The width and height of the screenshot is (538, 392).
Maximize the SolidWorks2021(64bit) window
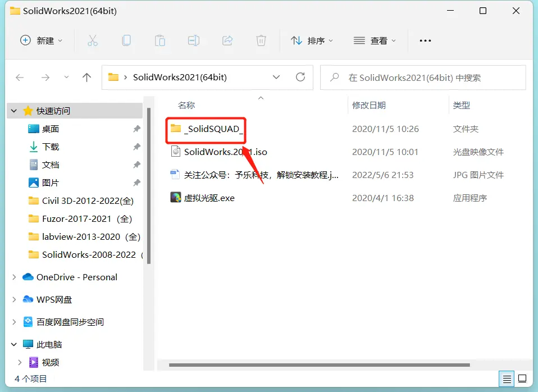(x=483, y=11)
